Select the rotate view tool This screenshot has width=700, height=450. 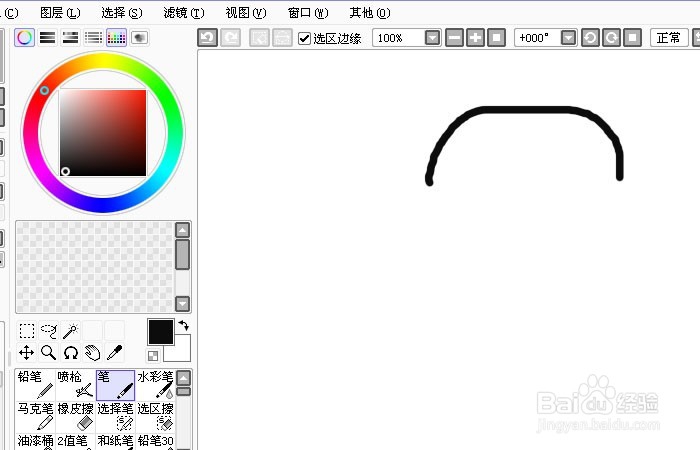(x=71, y=353)
